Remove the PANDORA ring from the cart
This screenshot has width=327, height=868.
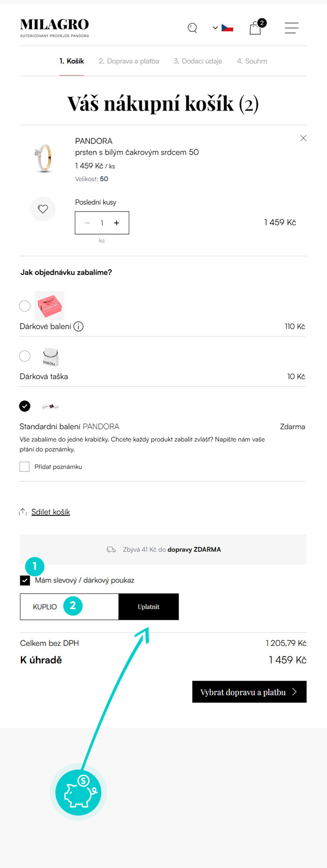303,138
